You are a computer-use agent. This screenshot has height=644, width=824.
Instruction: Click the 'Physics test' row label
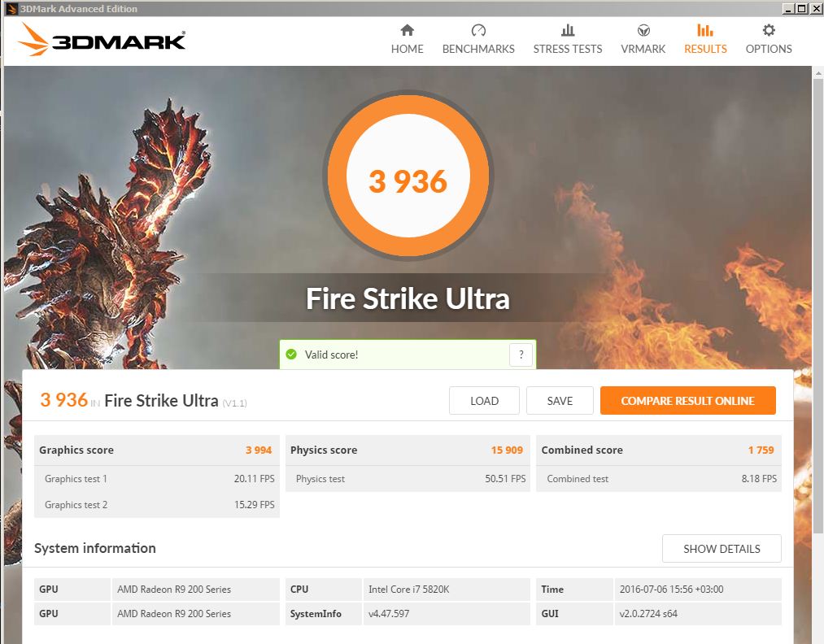pos(320,479)
